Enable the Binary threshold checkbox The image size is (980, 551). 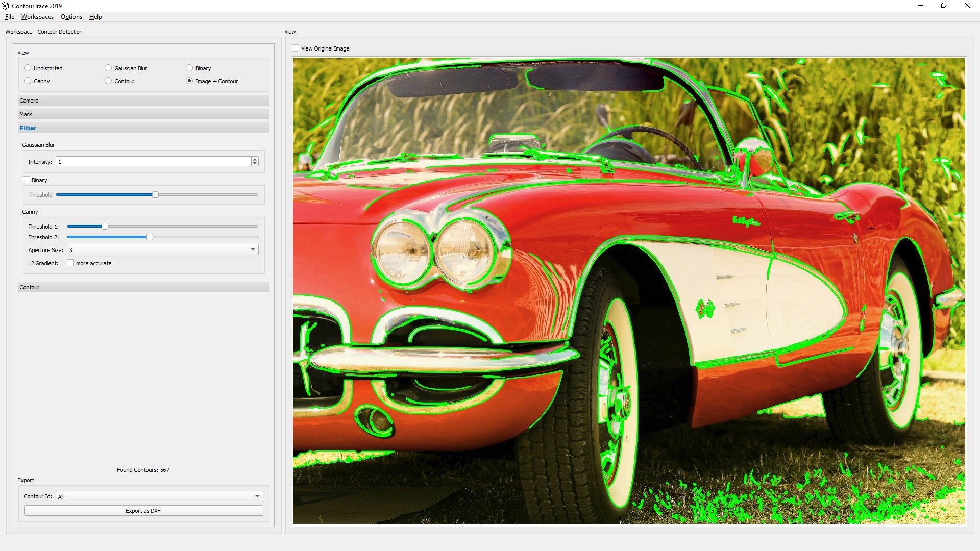(27, 180)
